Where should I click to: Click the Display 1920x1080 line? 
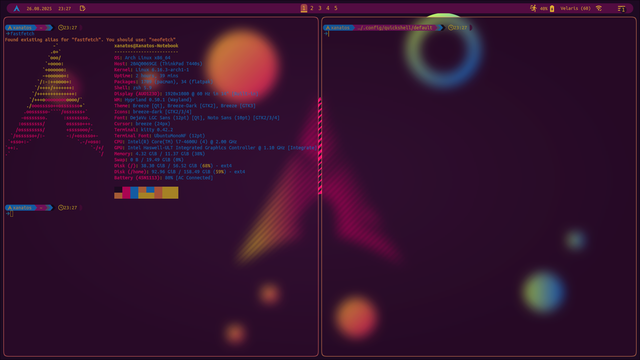tap(186, 94)
